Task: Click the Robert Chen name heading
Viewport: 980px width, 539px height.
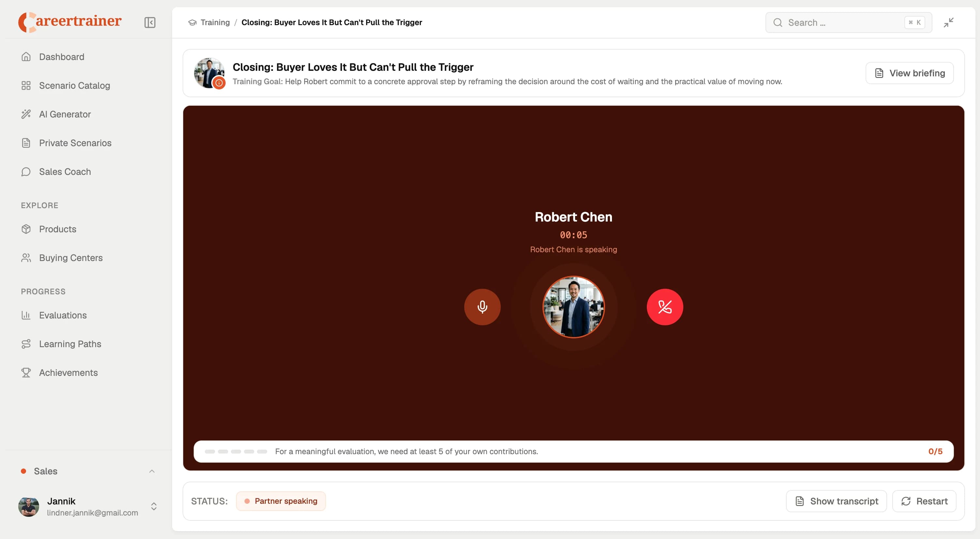Action: point(573,217)
